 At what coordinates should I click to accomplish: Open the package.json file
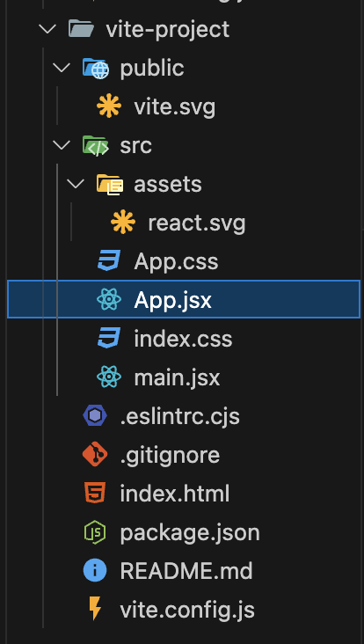(x=190, y=532)
